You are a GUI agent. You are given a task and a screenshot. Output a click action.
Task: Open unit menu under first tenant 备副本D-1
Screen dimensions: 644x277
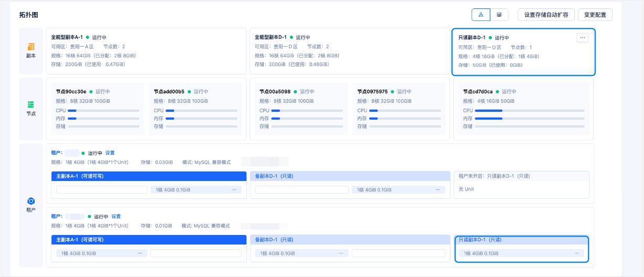pyautogui.click(x=437, y=190)
